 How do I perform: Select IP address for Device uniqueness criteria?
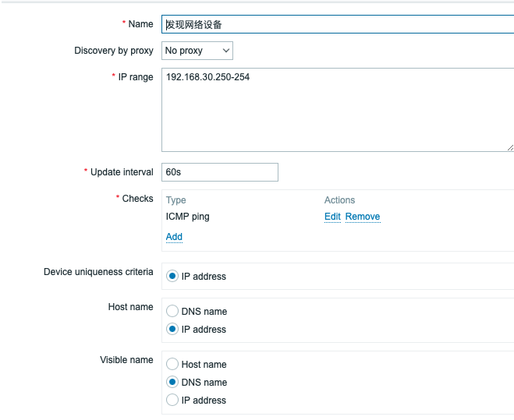pos(172,277)
